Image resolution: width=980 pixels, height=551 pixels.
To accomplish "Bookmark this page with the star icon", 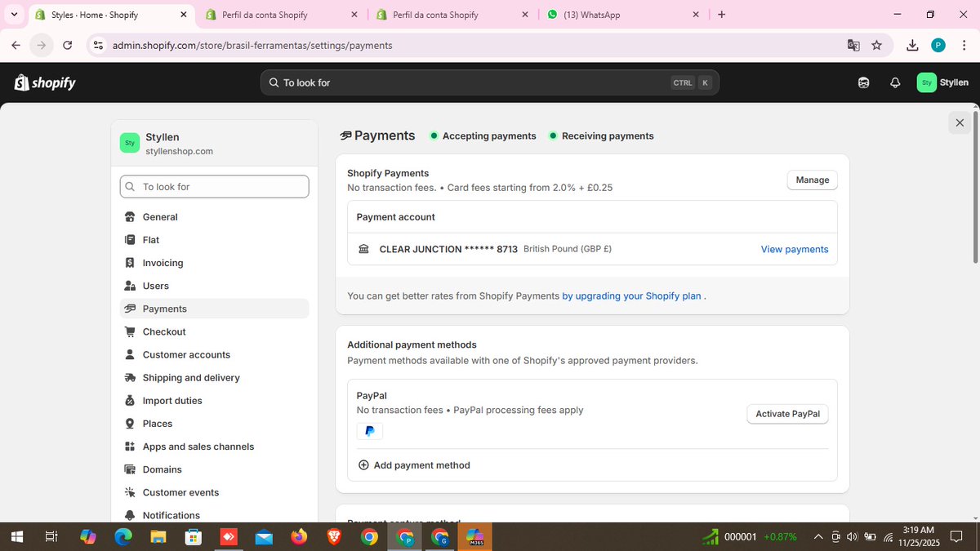I will 877,46.
